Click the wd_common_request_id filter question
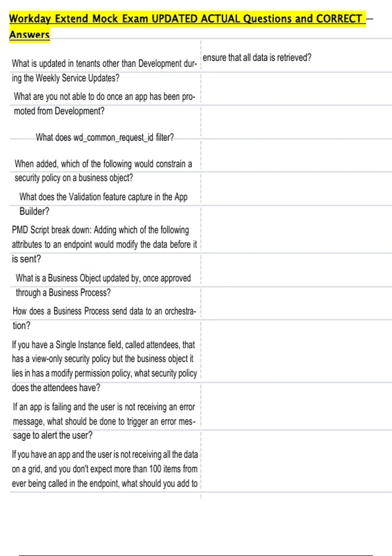The width and height of the screenshot is (392, 556). click(x=105, y=137)
